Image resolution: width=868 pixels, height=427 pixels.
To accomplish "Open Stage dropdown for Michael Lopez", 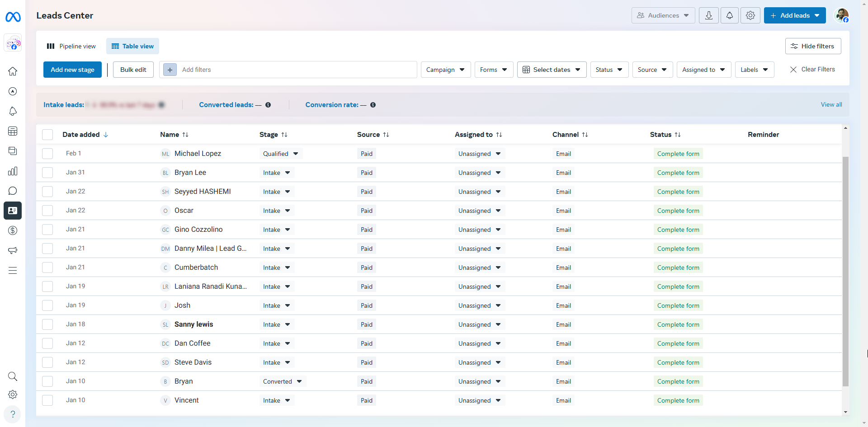I will (x=280, y=154).
